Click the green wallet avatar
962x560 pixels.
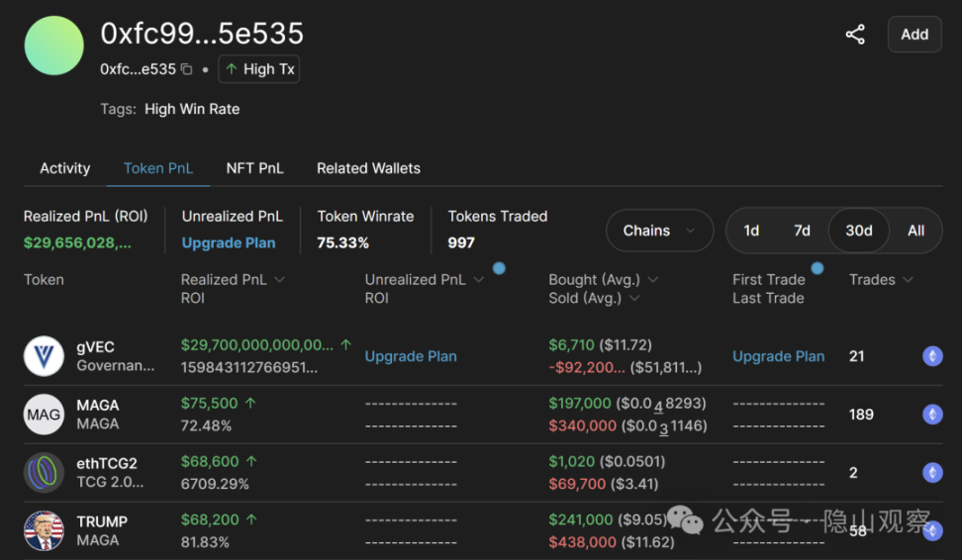54,46
